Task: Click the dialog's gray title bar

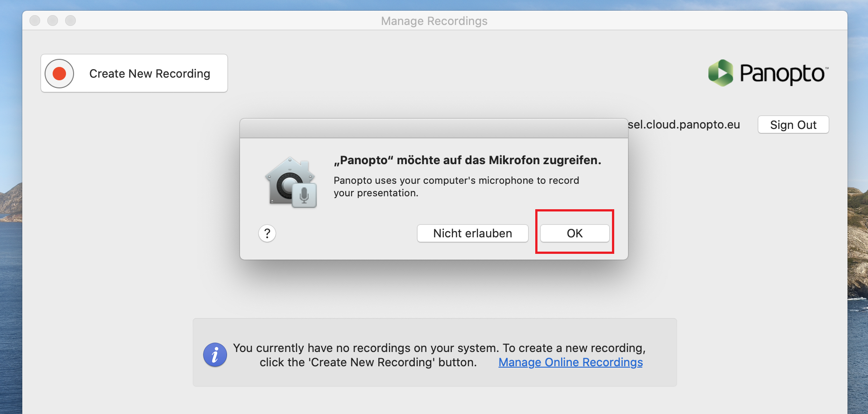Action: (x=434, y=128)
